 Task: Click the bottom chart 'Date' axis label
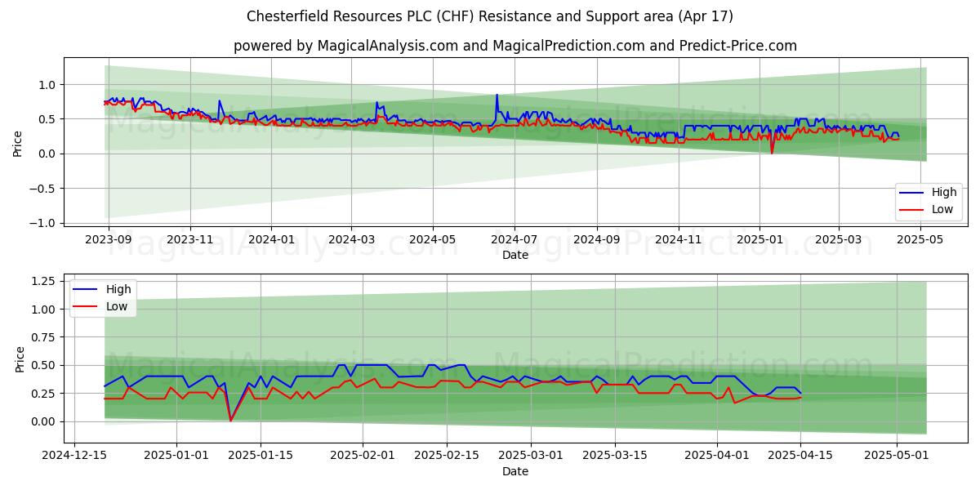point(515,471)
